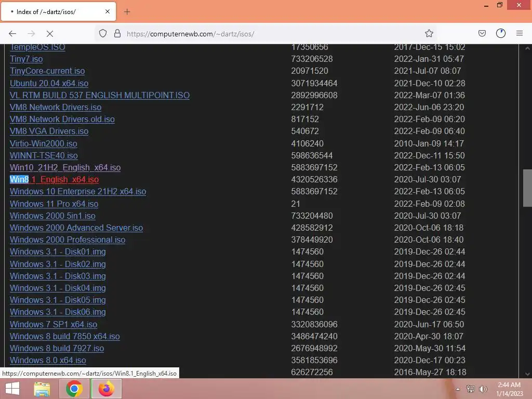Open Win10_21H2_English_x64.iso link
Image resolution: width=532 pixels, height=399 pixels.
(x=65, y=168)
